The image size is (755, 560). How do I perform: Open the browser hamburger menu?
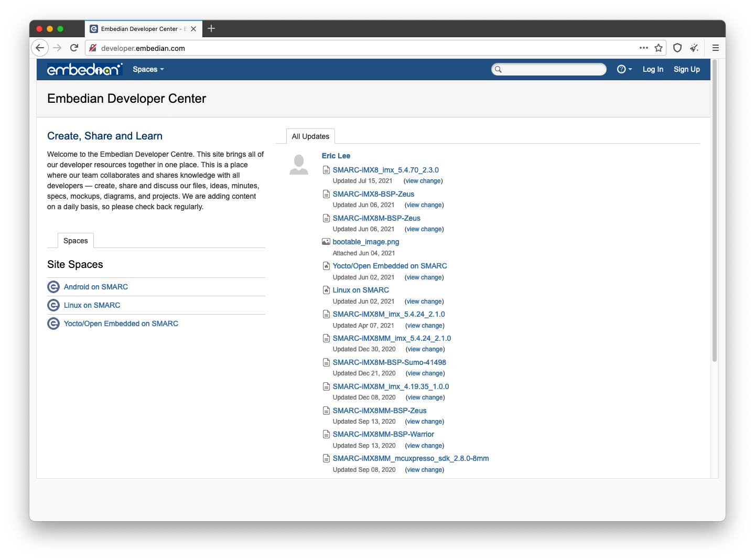pyautogui.click(x=716, y=48)
